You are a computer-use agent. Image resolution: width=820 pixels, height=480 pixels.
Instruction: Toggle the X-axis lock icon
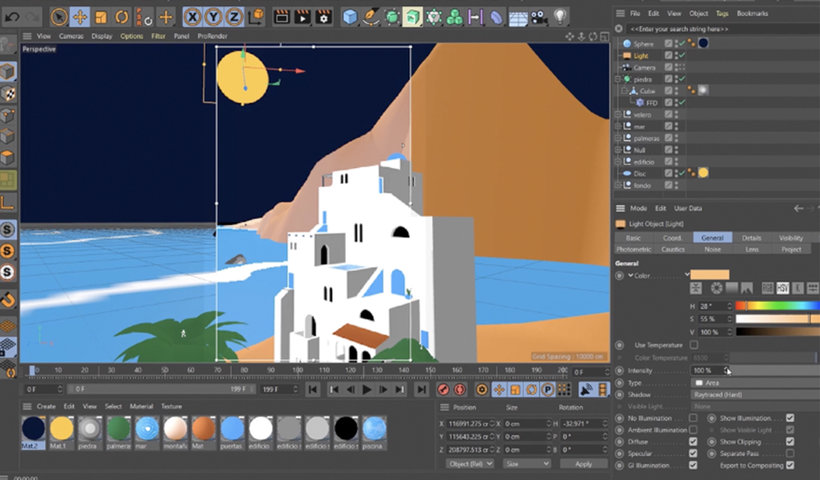tap(191, 17)
